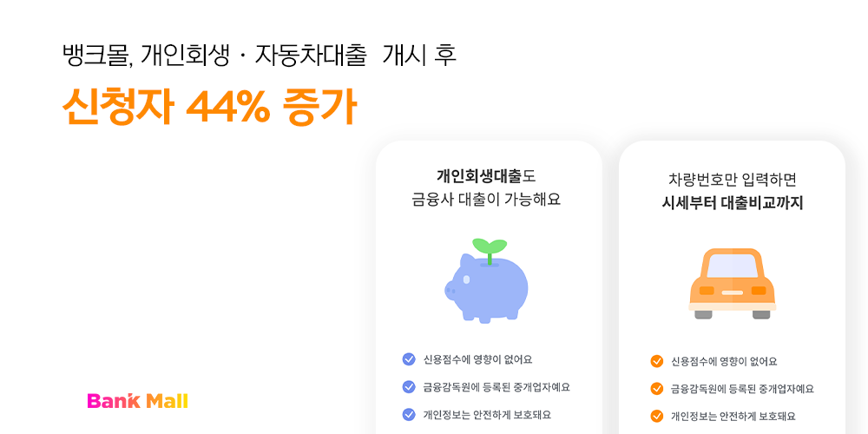Click the 차량번호만 입력하면 heading

point(733,180)
